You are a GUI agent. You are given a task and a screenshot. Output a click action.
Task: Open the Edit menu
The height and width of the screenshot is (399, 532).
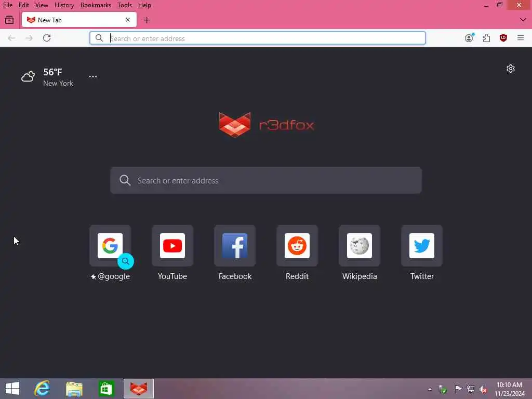[x=23, y=5]
